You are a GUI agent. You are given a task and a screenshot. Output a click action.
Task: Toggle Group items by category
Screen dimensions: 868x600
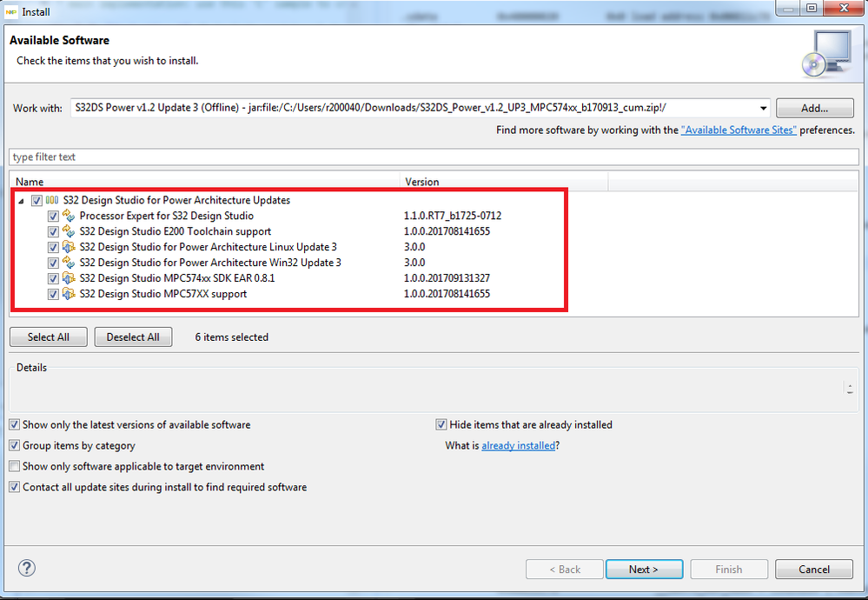click(15, 445)
